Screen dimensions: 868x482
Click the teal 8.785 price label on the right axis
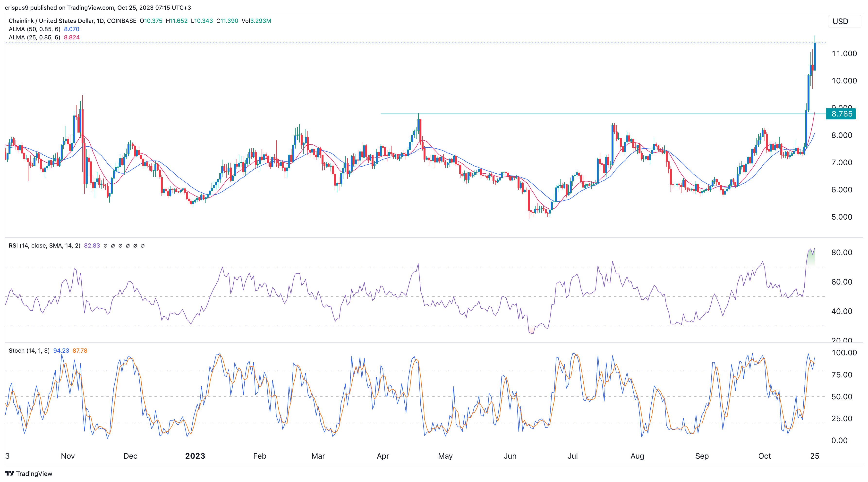click(x=841, y=114)
